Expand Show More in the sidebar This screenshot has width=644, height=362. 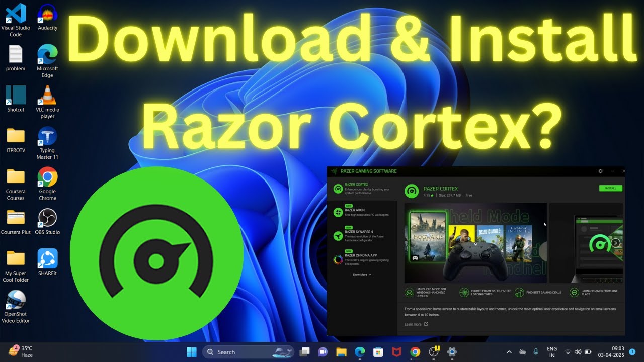[x=362, y=275]
